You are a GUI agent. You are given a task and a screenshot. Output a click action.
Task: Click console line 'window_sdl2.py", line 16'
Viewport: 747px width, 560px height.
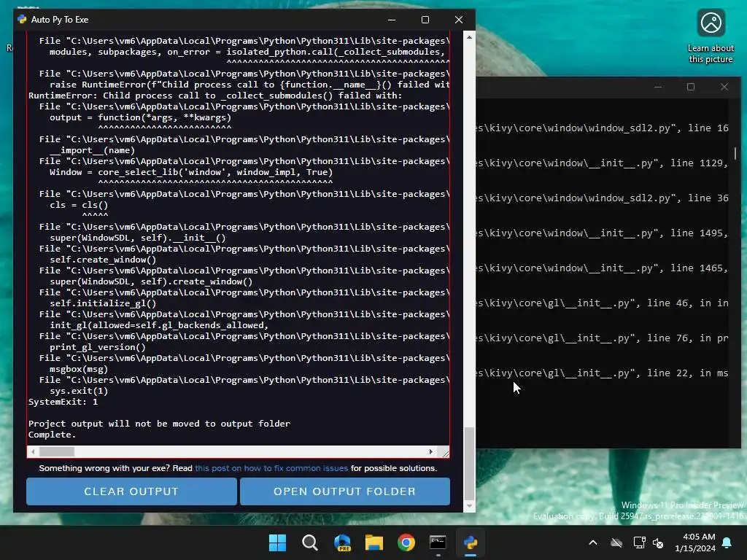(602, 128)
